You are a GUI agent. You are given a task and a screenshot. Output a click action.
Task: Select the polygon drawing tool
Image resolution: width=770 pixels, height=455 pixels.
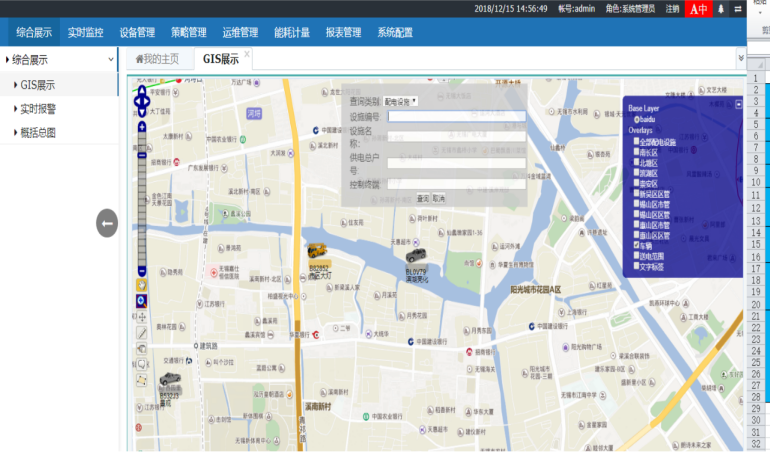141,349
